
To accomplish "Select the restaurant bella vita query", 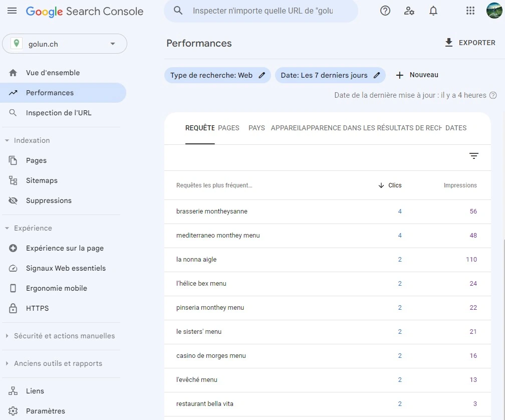I will click(x=328, y=404).
